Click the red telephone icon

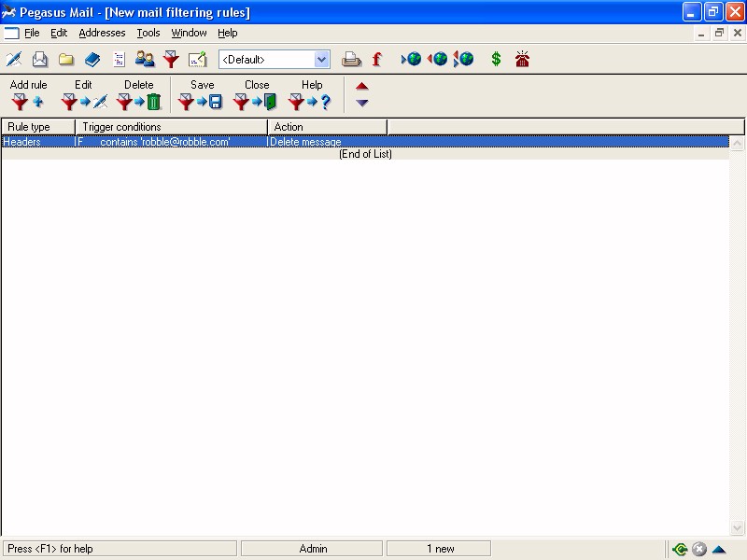pos(522,60)
